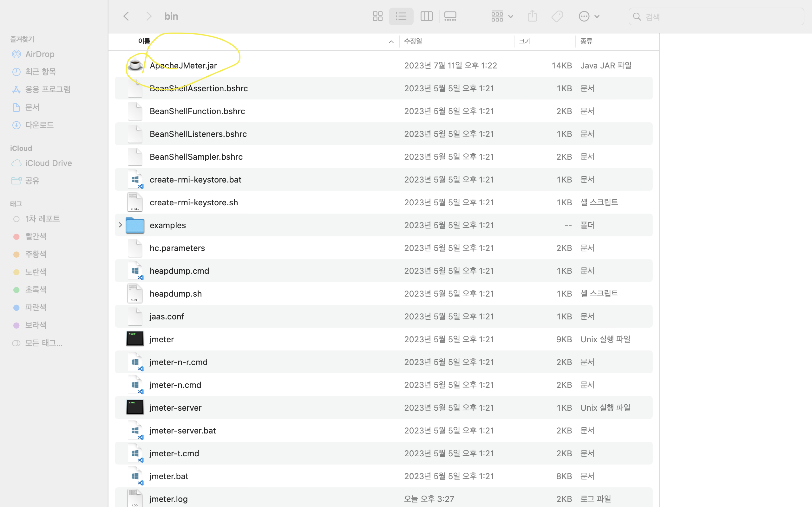Image resolution: width=812 pixels, height=507 pixels.
Task: Switch to gallery view
Action: (450, 16)
